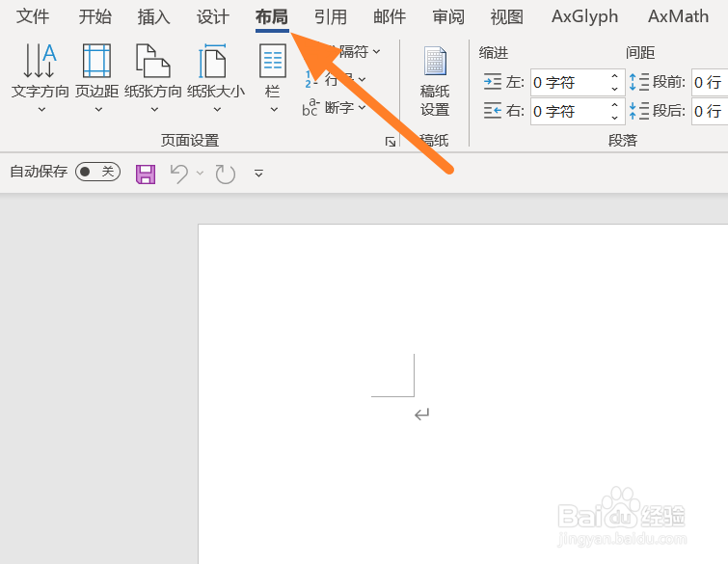This screenshot has height=564, width=728.
Task: Click the spacing after icon beside 段后
Action: pyautogui.click(x=639, y=111)
